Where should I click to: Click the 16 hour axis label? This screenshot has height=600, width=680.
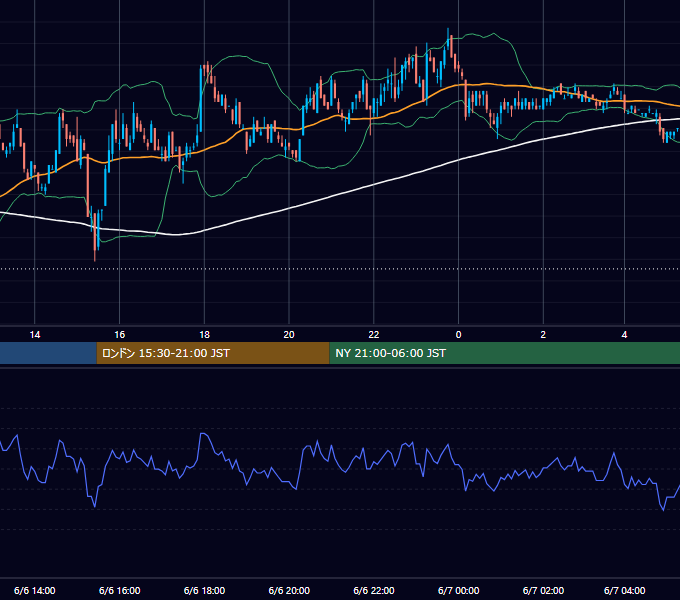120,335
